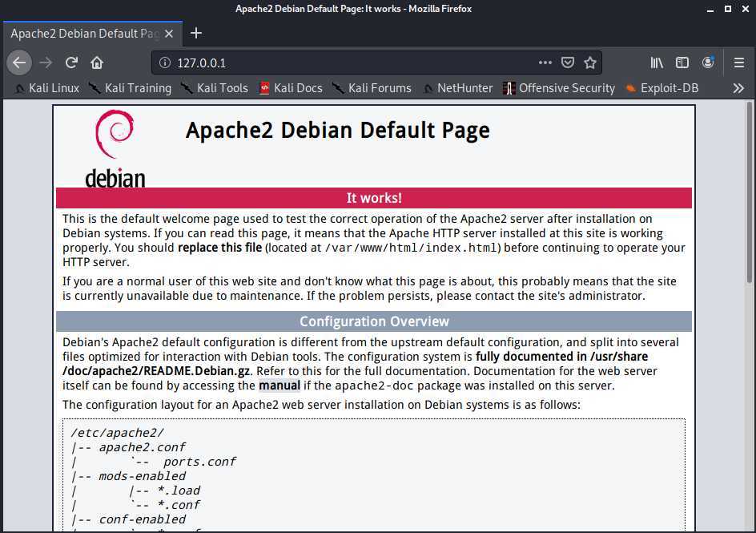
Task: Maximize the Firefox window
Action: tap(728, 9)
